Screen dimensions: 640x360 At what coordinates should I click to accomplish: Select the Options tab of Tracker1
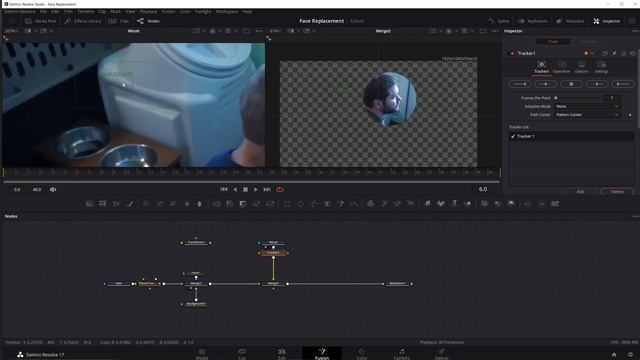(x=581, y=67)
